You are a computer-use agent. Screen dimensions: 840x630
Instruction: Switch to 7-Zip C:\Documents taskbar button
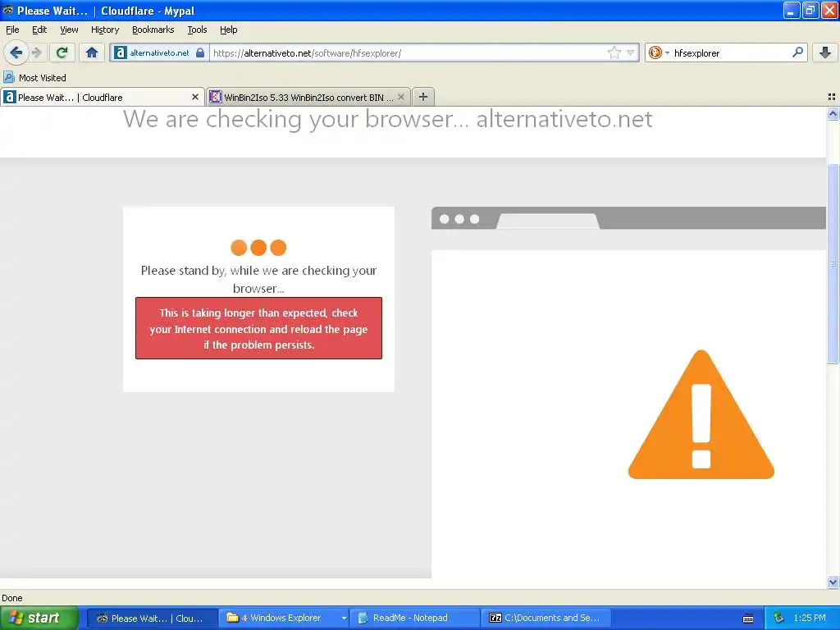pyautogui.click(x=546, y=618)
